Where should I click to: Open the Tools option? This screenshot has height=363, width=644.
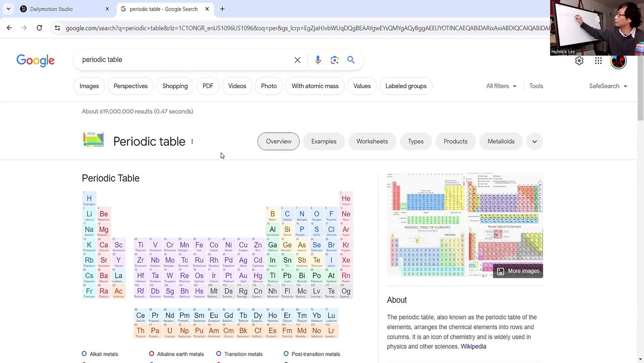[x=536, y=86]
